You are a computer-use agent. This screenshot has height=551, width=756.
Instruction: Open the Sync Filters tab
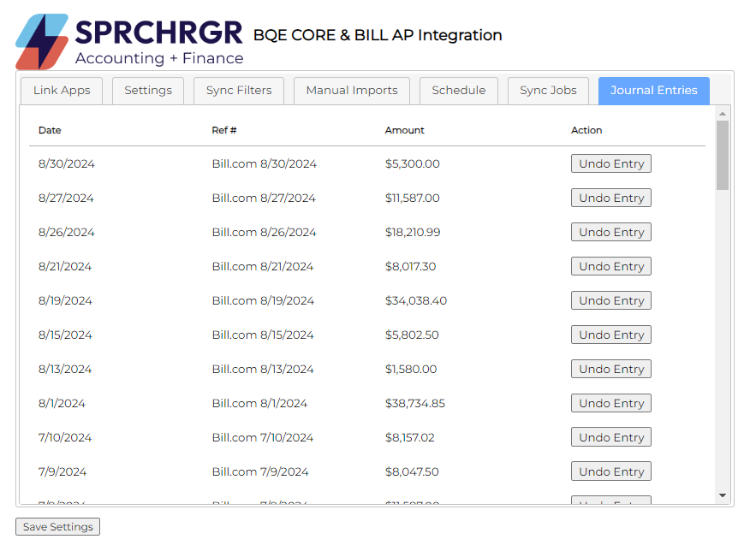click(239, 91)
